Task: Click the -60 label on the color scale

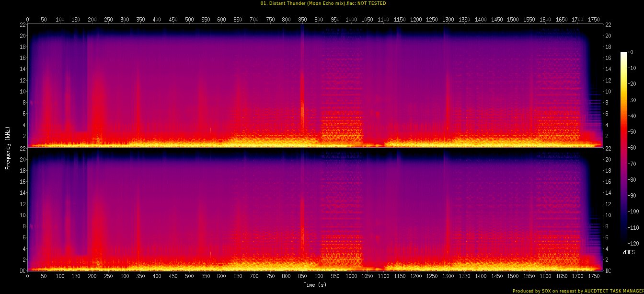Action: coord(632,148)
